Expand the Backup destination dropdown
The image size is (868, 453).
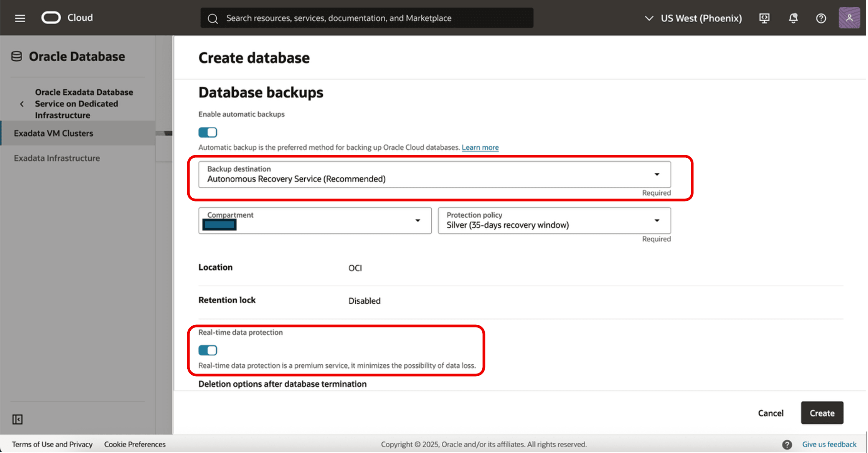point(435,175)
